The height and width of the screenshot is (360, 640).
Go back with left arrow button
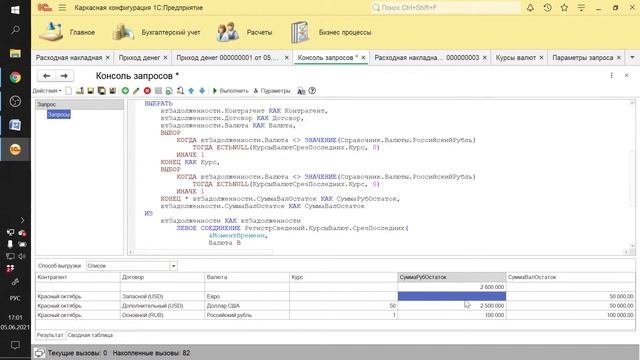point(47,76)
